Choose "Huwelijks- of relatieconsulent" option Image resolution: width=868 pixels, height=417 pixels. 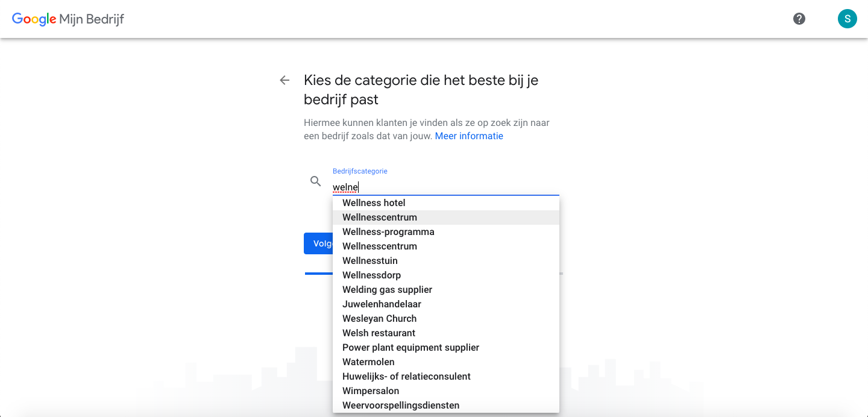pos(406,376)
